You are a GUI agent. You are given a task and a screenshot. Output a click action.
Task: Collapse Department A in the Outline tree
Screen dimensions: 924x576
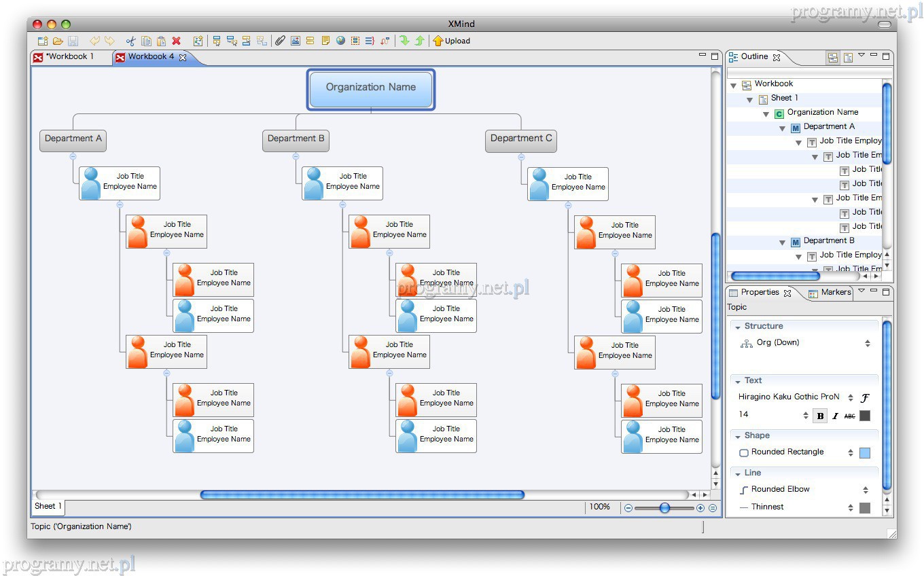[783, 128]
